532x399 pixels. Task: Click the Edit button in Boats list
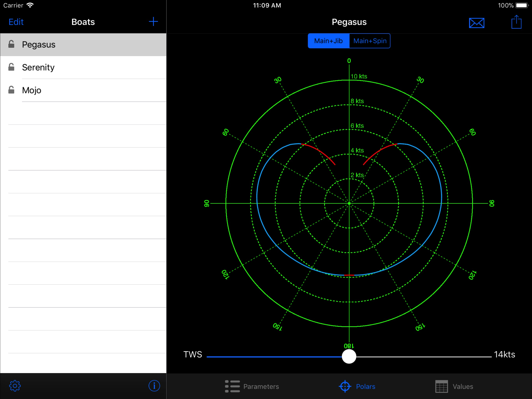coord(16,22)
